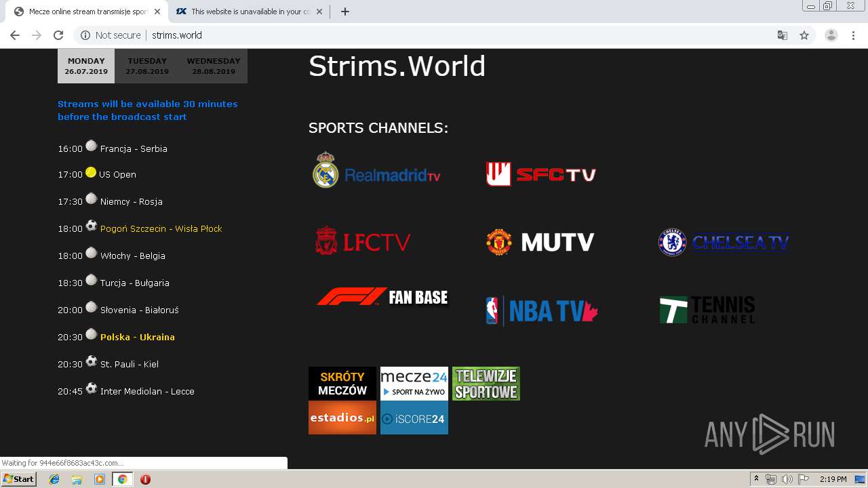Open the Real Madrid TV channel logo
The image size is (868, 488).
click(x=376, y=170)
